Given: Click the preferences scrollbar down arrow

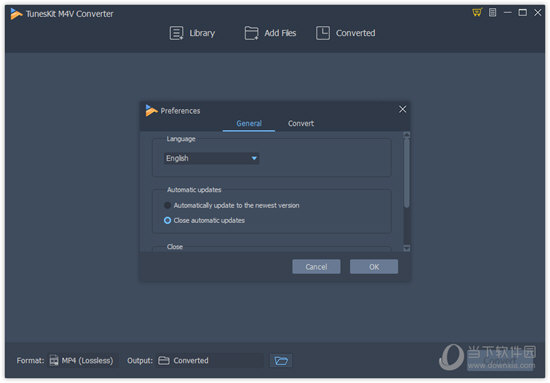Looking at the screenshot, I should 407,248.
